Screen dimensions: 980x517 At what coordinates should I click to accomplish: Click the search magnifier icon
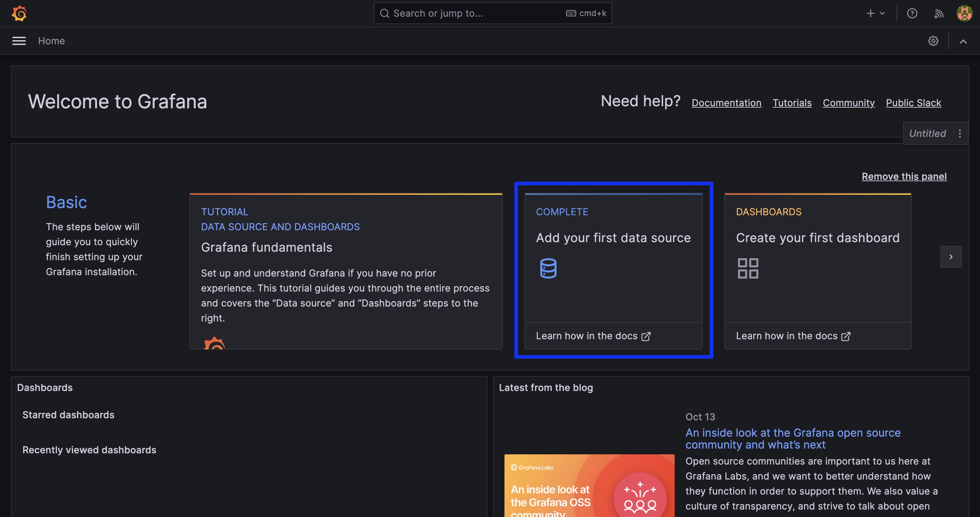click(x=384, y=13)
